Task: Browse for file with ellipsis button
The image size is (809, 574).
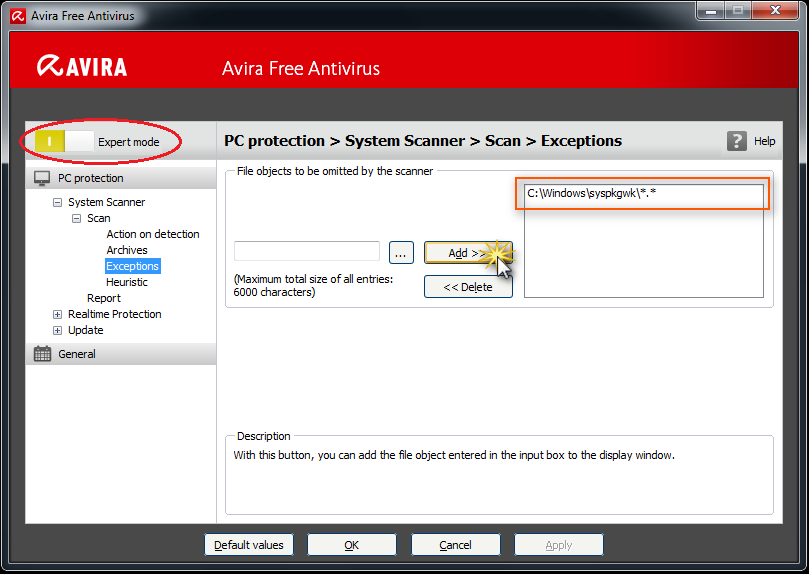Action: (401, 253)
